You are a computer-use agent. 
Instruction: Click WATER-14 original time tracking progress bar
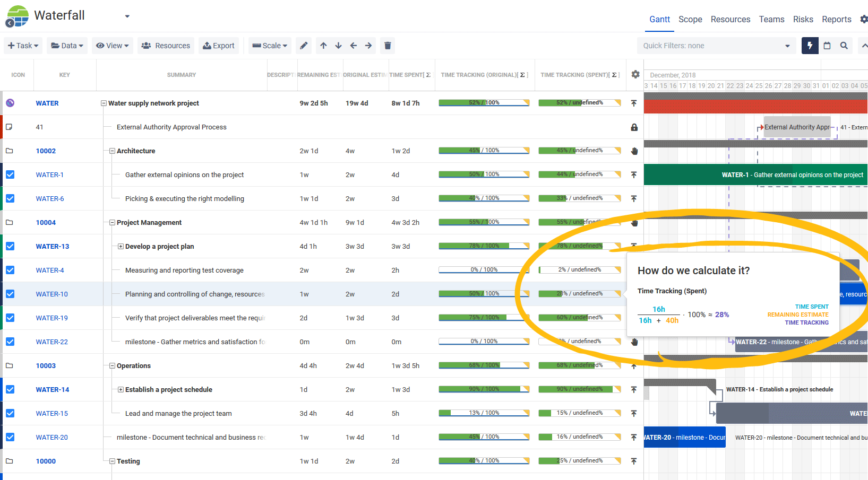[x=484, y=389]
